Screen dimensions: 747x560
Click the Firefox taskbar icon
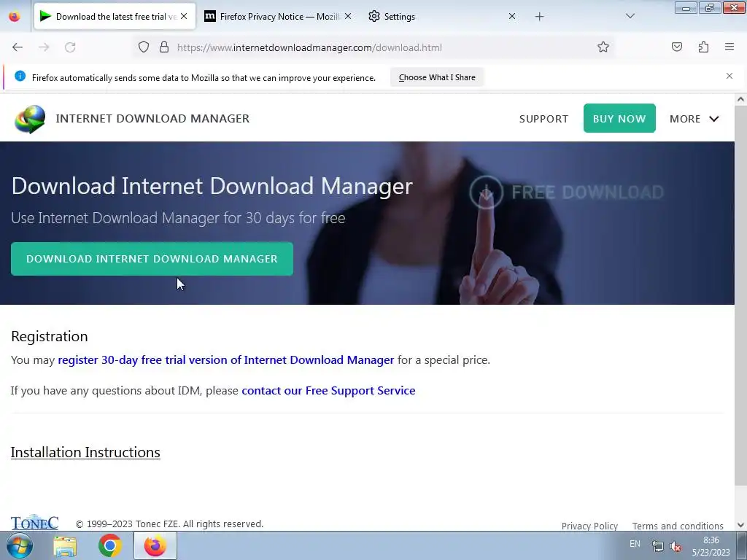[155, 545]
